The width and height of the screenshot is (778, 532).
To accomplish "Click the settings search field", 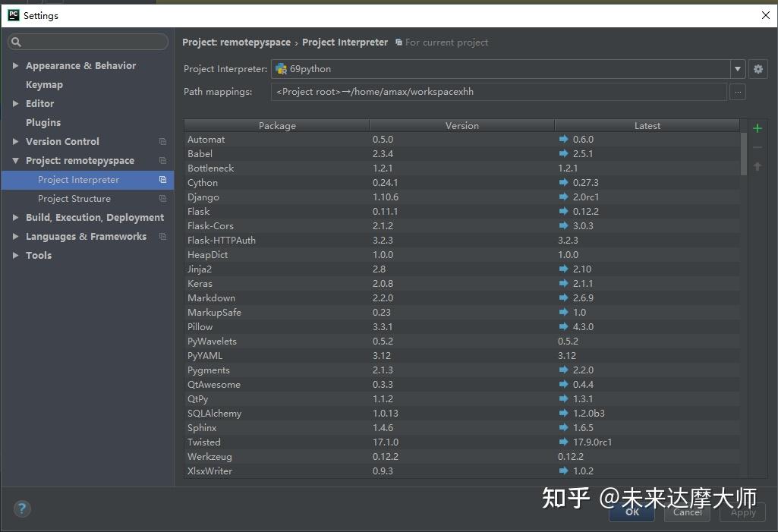I will click(88, 42).
